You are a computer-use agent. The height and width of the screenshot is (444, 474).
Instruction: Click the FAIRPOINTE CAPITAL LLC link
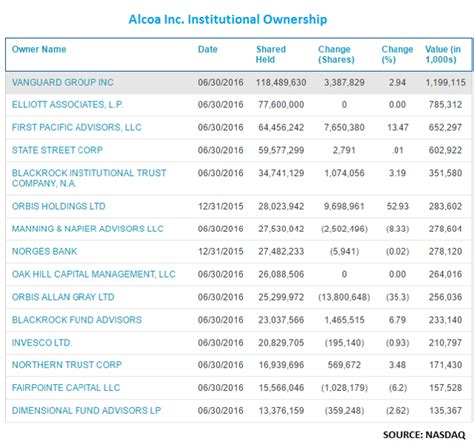pos(66,388)
